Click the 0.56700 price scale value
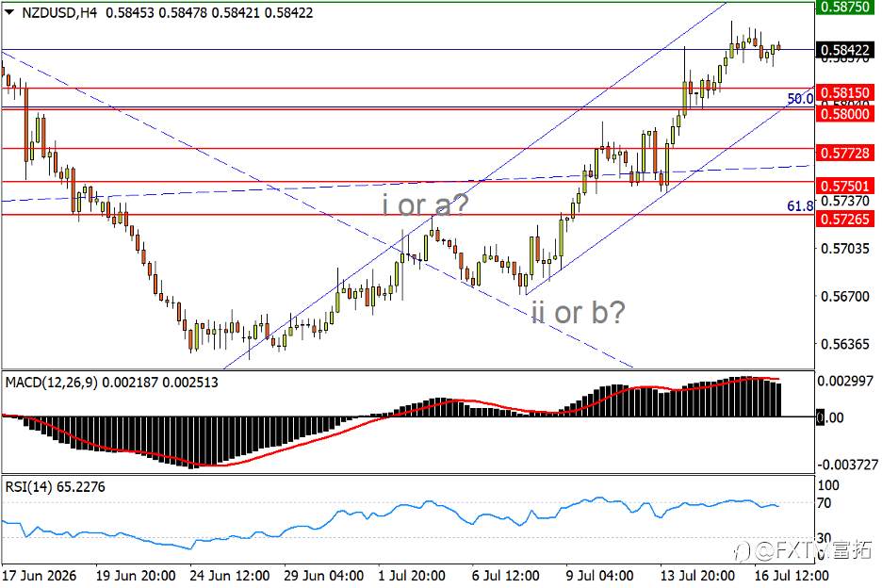 [x=845, y=296]
